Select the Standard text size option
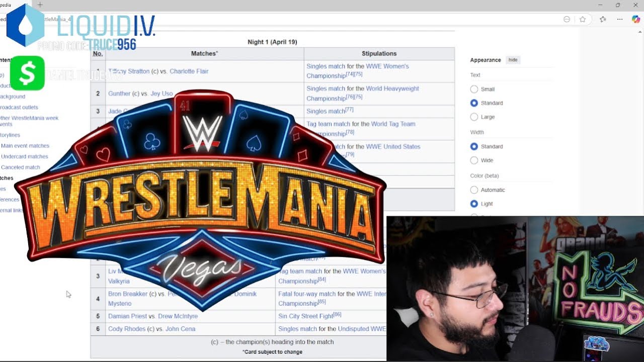The width and height of the screenshot is (644, 362). pyautogui.click(x=474, y=103)
